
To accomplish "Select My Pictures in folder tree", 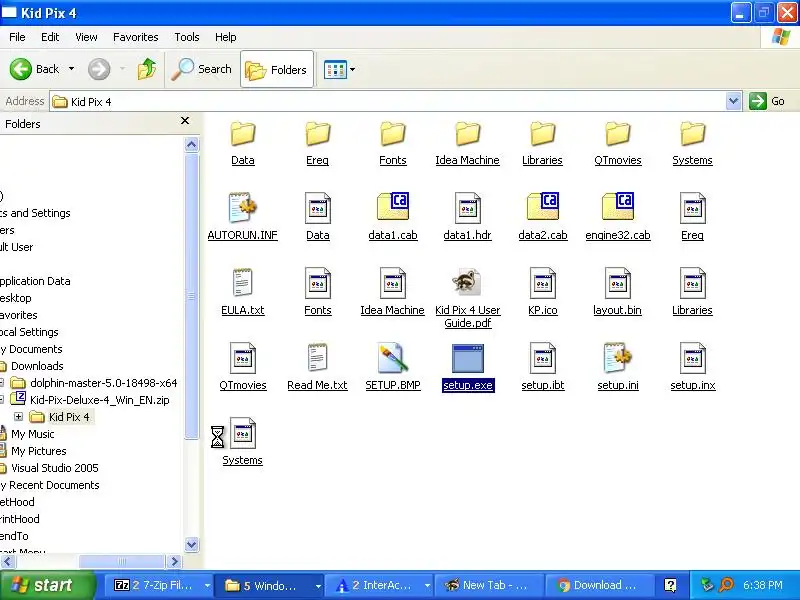I will coord(39,451).
